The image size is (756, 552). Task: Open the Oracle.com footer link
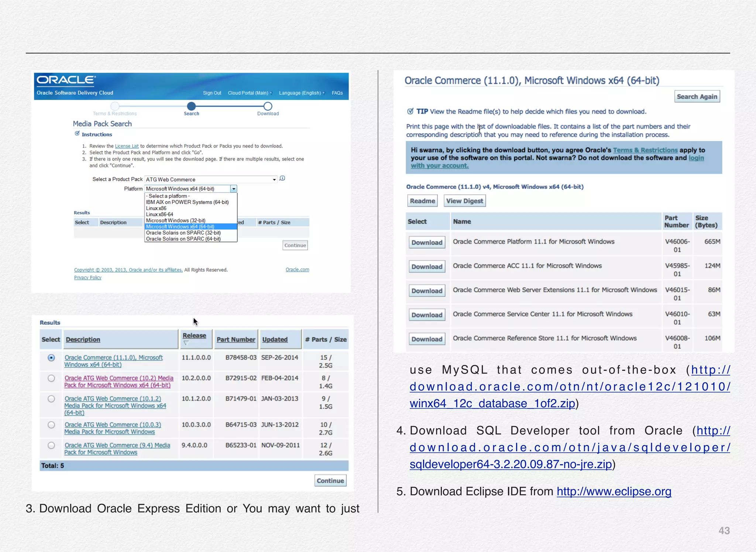tap(297, 270)
